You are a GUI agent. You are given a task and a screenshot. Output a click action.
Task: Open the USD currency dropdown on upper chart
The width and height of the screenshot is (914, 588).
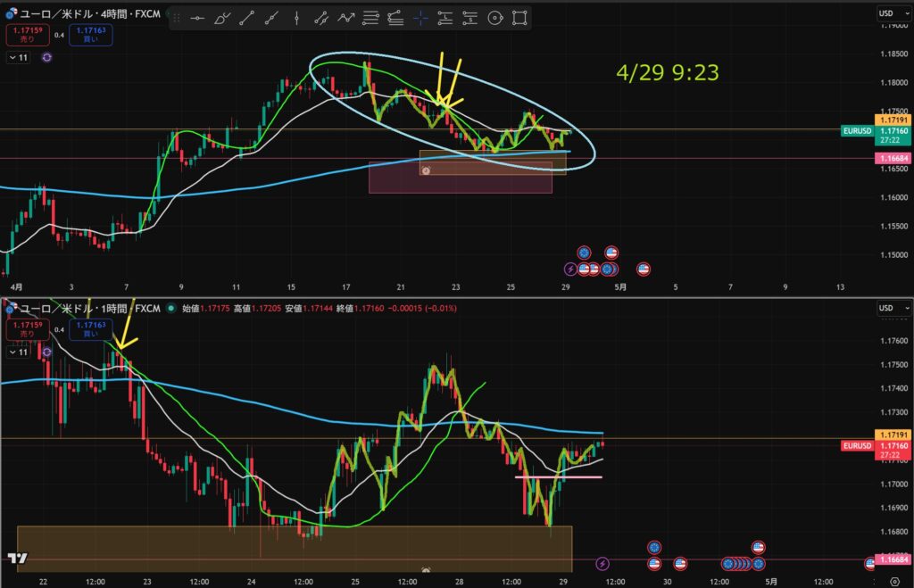[894, 13]
